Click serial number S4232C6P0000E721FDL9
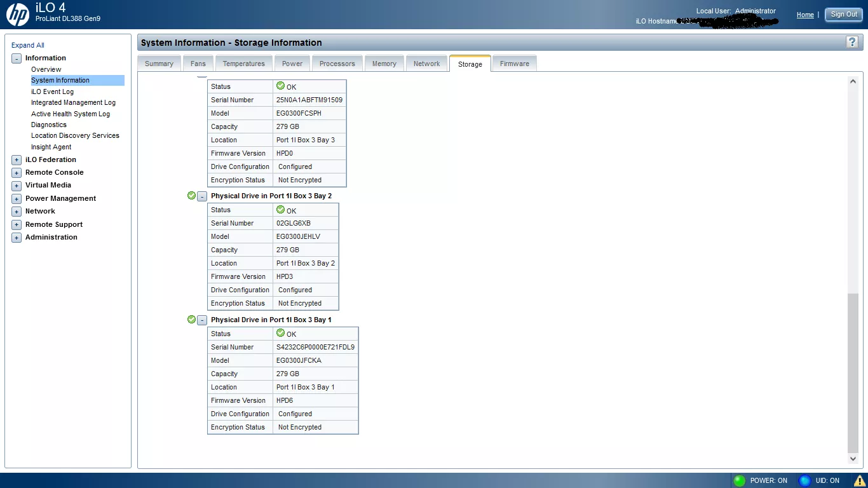The image size is (868, 488). (x=315, y=347)
